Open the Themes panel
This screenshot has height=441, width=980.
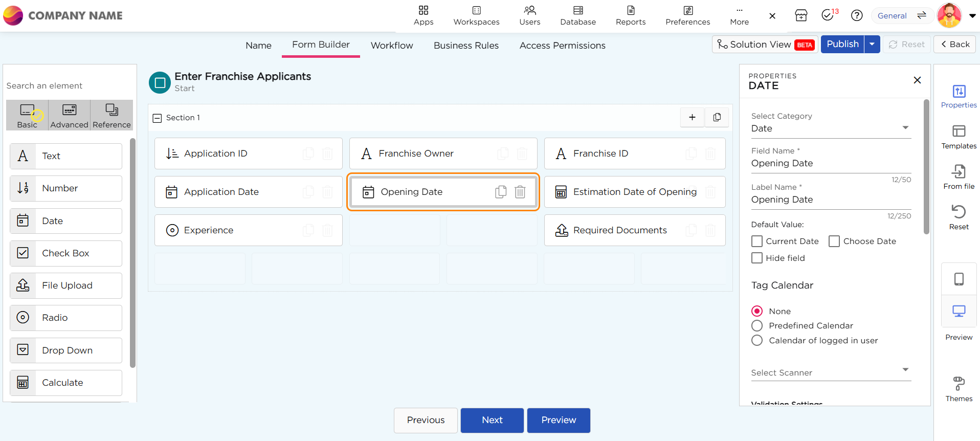959,389
